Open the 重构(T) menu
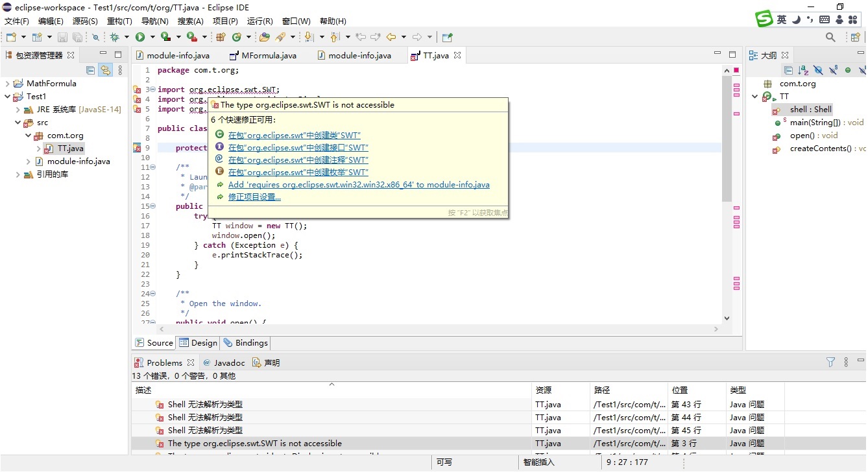The height and width of the screenshot is (476, 868). (119, 21)
